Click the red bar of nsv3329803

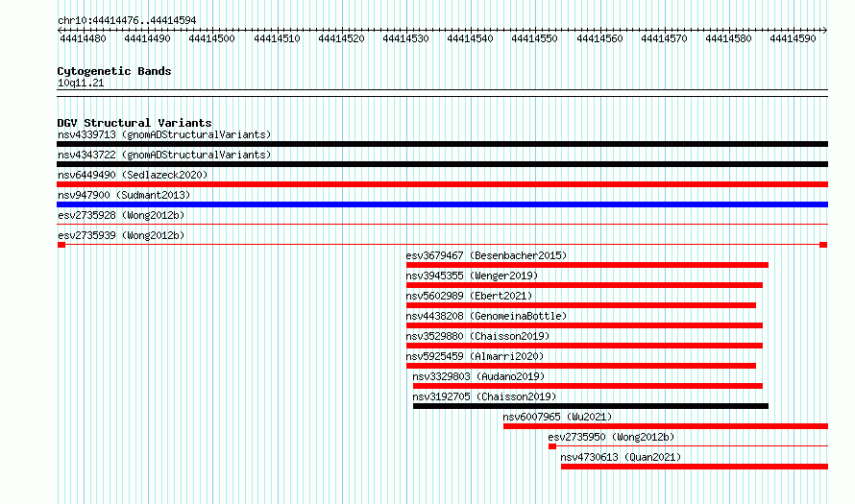click(588, 386)
